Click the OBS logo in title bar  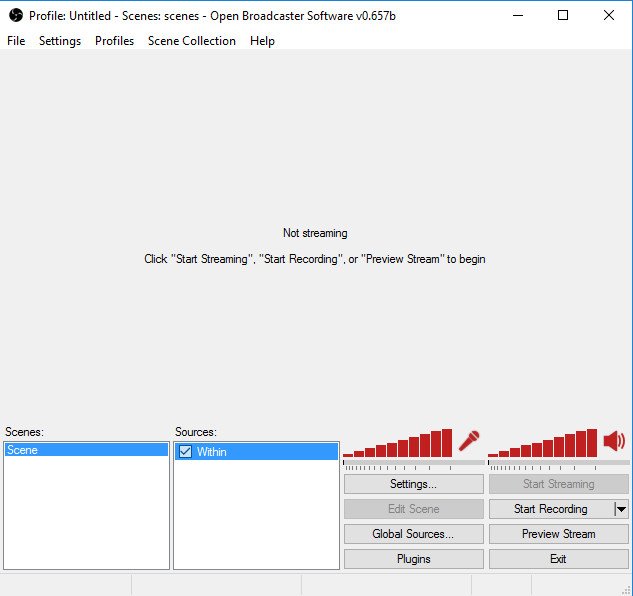(x=16, y=15)
